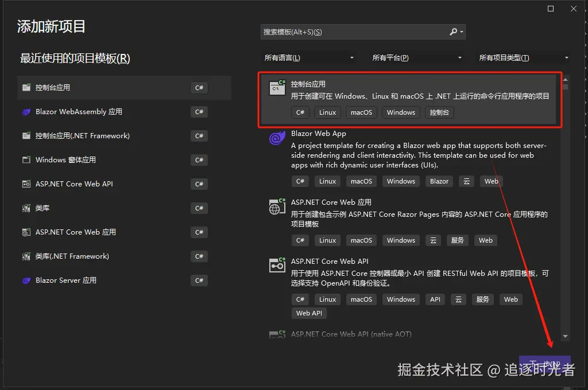Click the ASP.NET Core Web API template icon

(x=277, y=265)
